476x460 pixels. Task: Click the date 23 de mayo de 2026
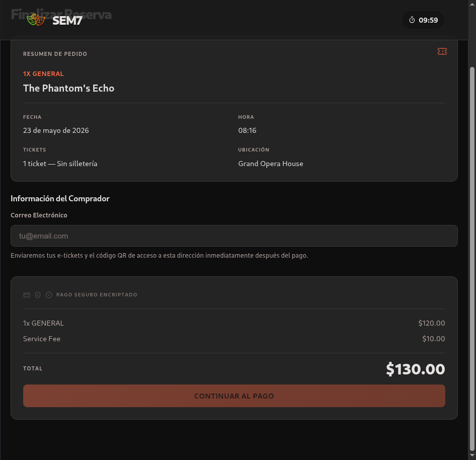pyautogui.click(x=56, y=130)
